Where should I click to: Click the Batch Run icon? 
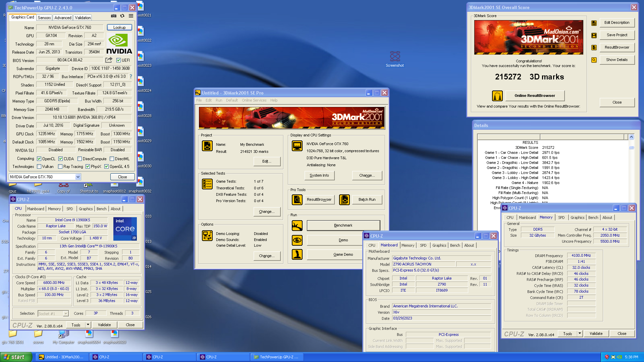pos(344,199)
